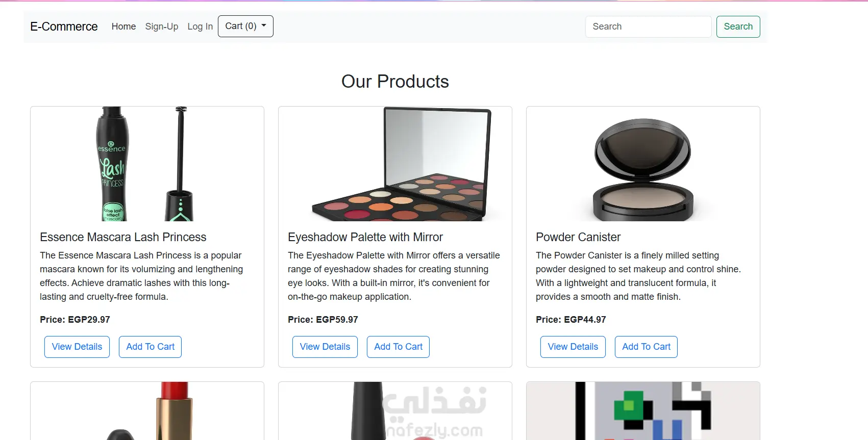Image resolution: width=868 pixels, height=440 pixels.
Task: Click the powder canister product image
Action: 643,164
